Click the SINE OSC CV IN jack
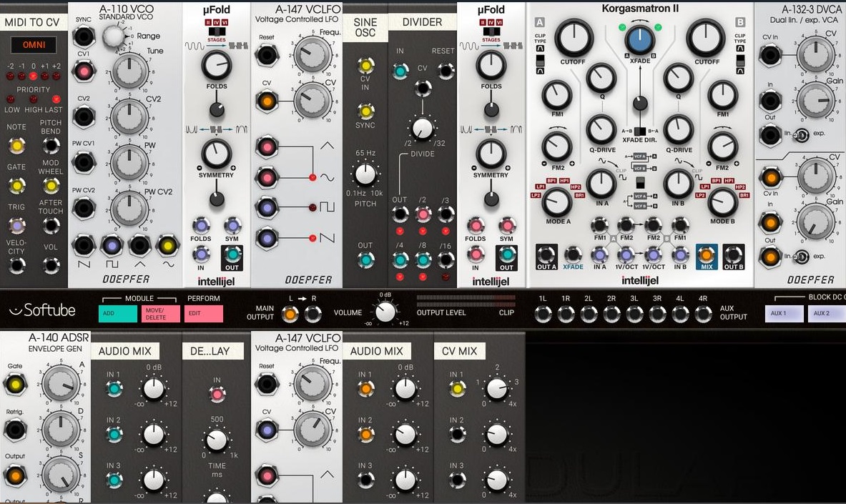The height and width of the screenshot is (504, 846). point(365,65)
